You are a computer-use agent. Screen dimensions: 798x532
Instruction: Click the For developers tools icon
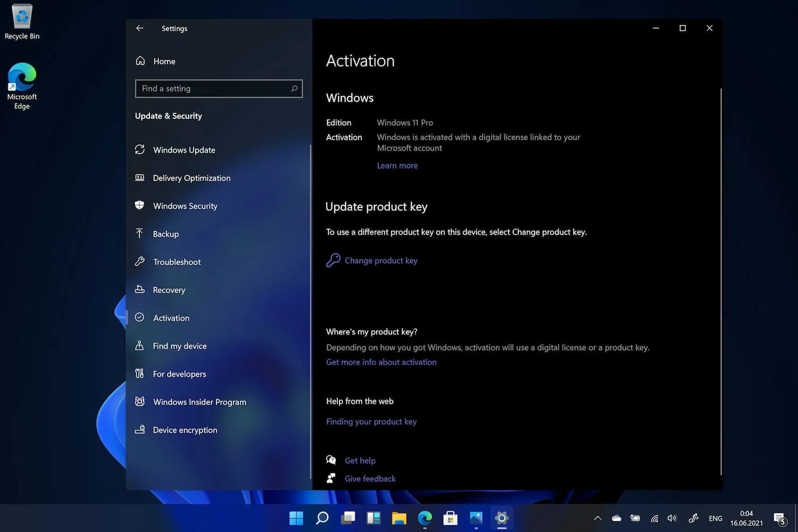click(x=139, y=373)
